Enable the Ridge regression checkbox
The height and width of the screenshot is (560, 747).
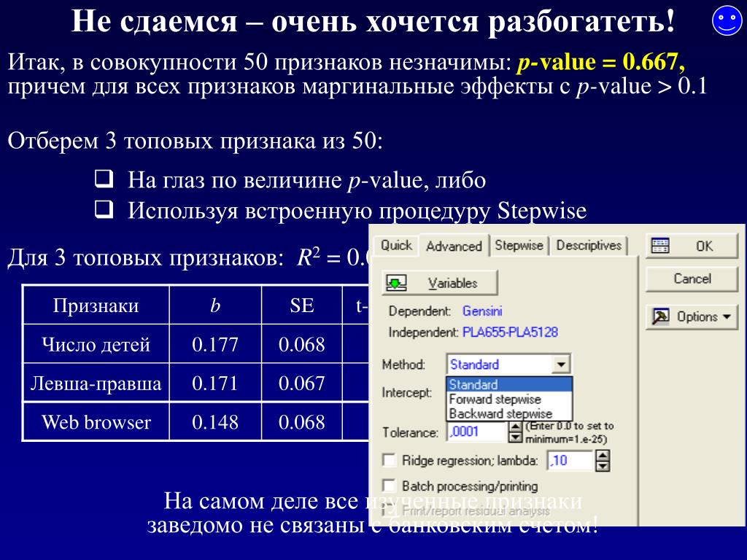(390, 460)
